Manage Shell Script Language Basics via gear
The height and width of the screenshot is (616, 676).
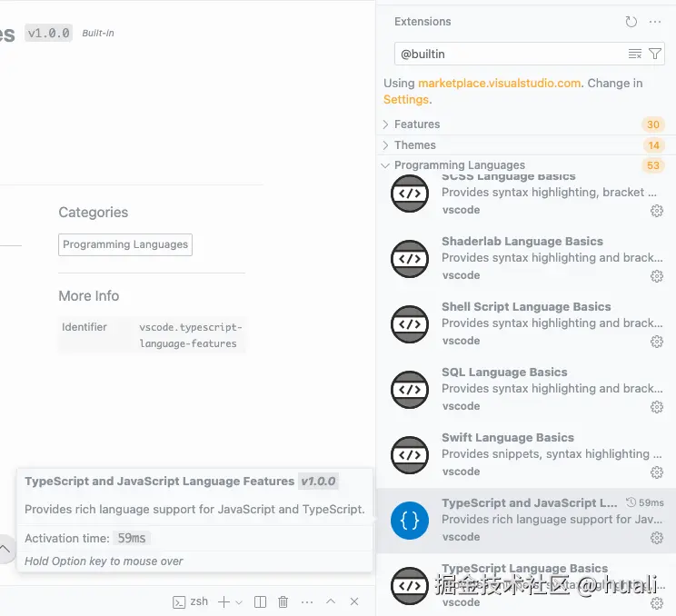[657, 342]
